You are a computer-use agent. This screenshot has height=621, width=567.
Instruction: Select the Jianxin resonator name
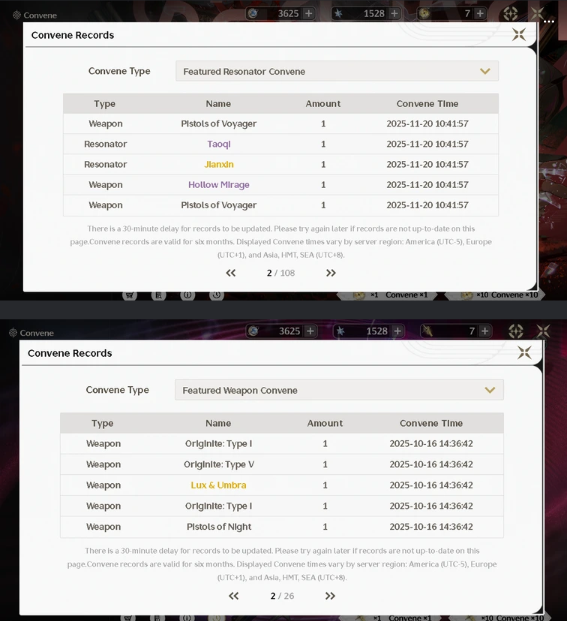tap(219, 164)
